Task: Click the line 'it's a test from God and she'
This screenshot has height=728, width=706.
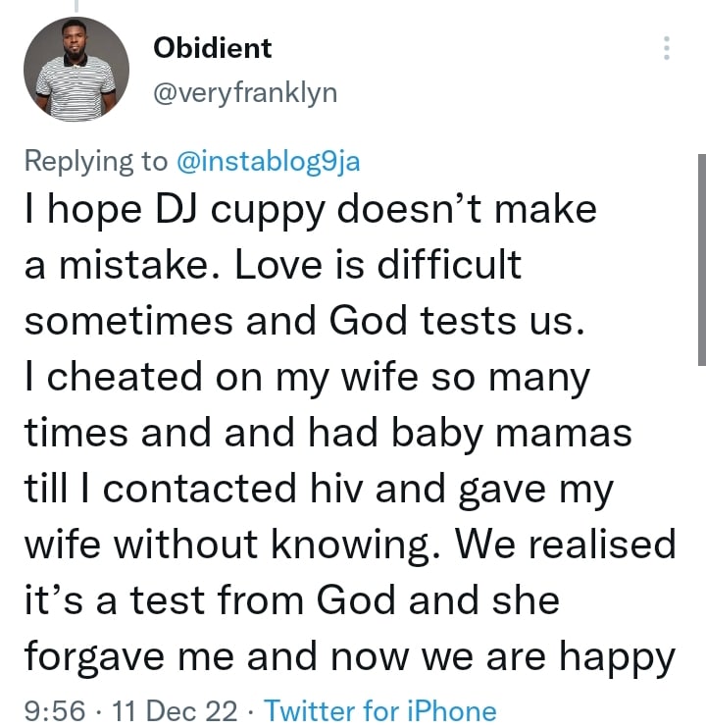Action: [290, 598]
